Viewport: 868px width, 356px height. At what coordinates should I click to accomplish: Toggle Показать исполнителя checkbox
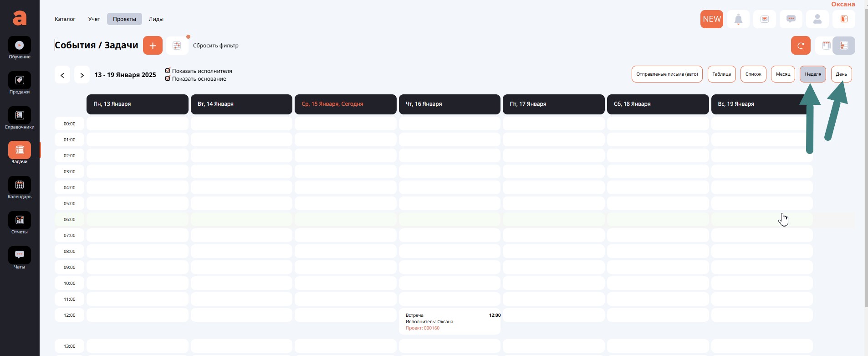click(168, 71)
